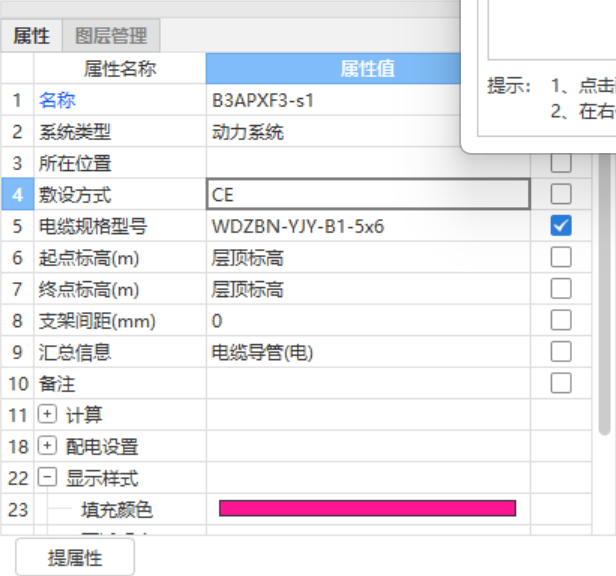Check the 支架间距 row checkbox
The image size is (616, 576).
[x=561, y=320]
